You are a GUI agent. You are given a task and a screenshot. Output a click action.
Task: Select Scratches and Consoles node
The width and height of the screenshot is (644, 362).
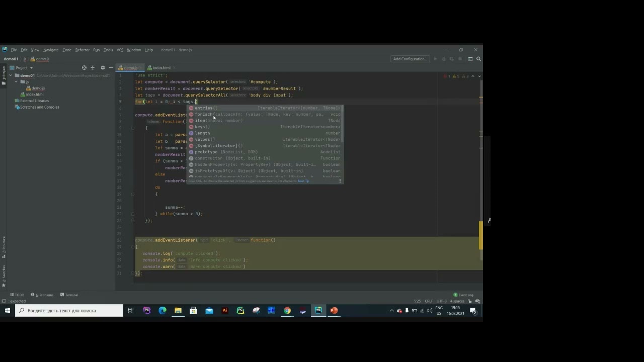point(37,107)
